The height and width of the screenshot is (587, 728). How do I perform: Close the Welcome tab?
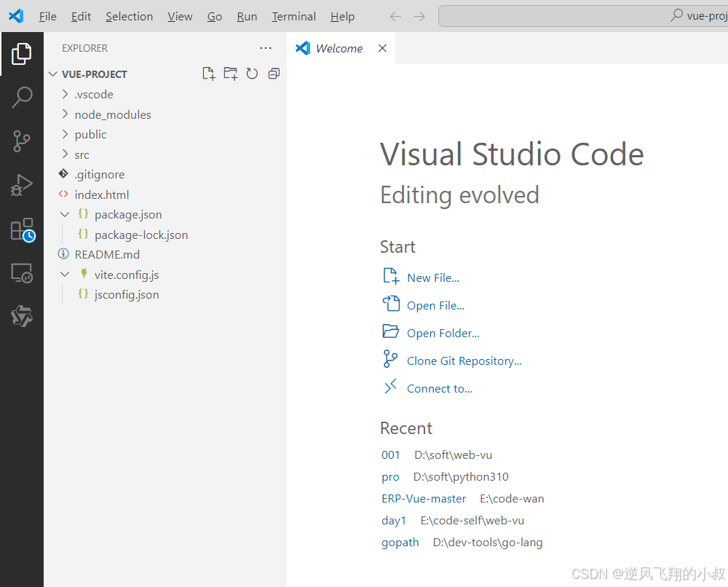[x=382, y=48]
